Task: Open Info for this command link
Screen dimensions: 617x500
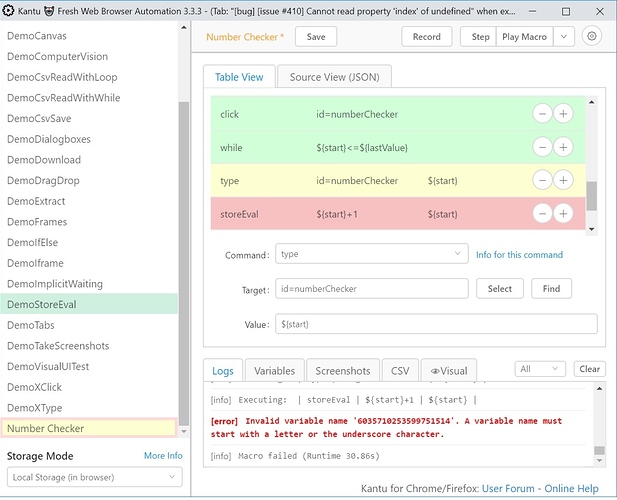Action: 519,255
